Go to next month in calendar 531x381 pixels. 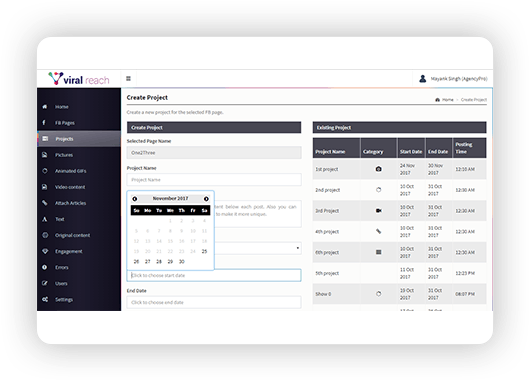click(206, 199)
